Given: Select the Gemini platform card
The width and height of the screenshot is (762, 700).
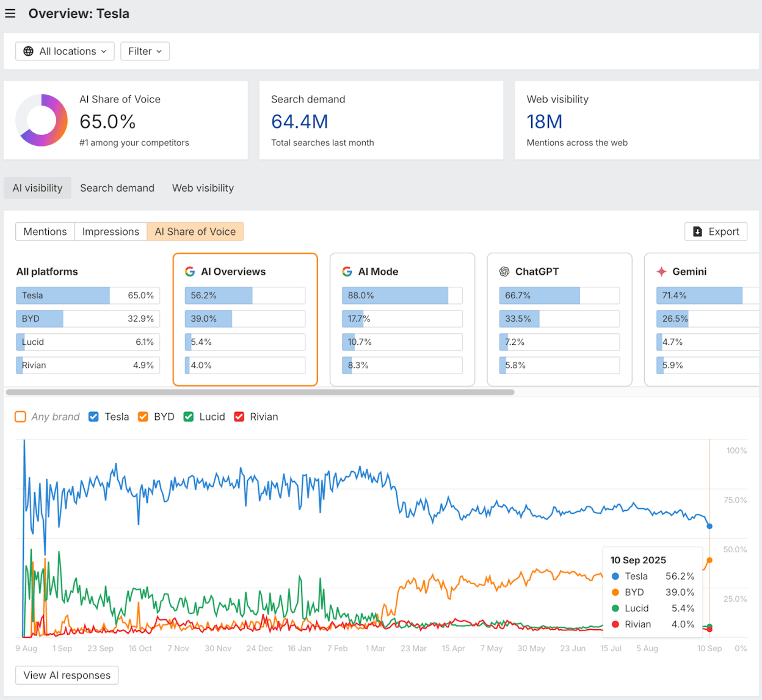Looking at the screenshot, I should [x=702, y=320].
